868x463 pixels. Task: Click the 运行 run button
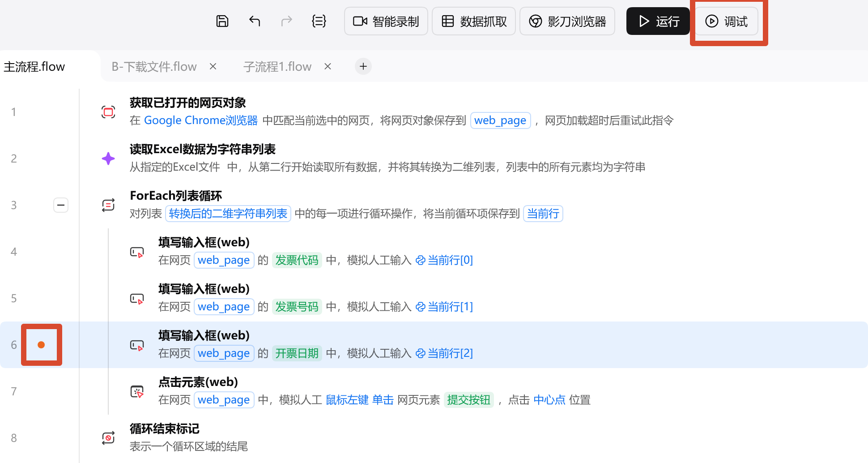click(x=658, y=21)
